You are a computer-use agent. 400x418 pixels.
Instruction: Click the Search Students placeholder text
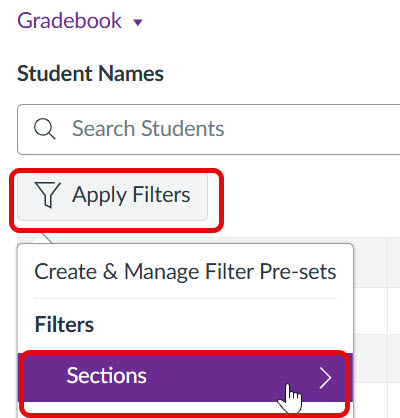pyautogui.click(x=148, y=129)
